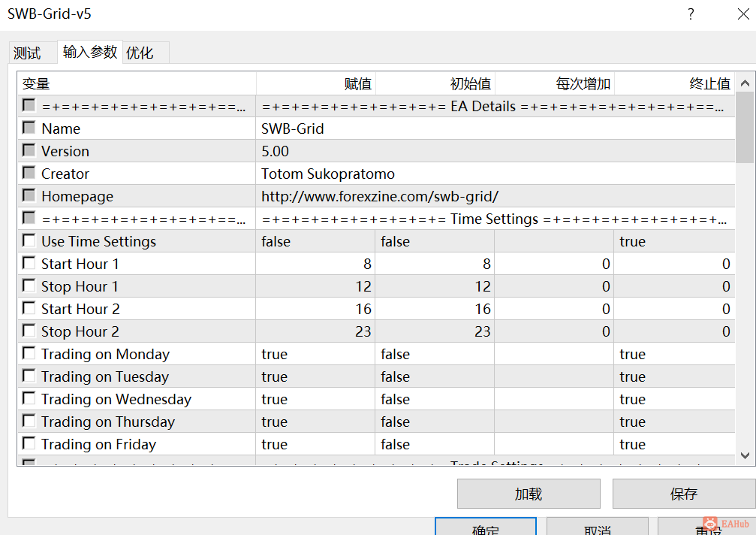This screenshot has height=535, width=756.
Task: Edit the Start Hour 2 赋值 value 16
Action: point(315,309)
